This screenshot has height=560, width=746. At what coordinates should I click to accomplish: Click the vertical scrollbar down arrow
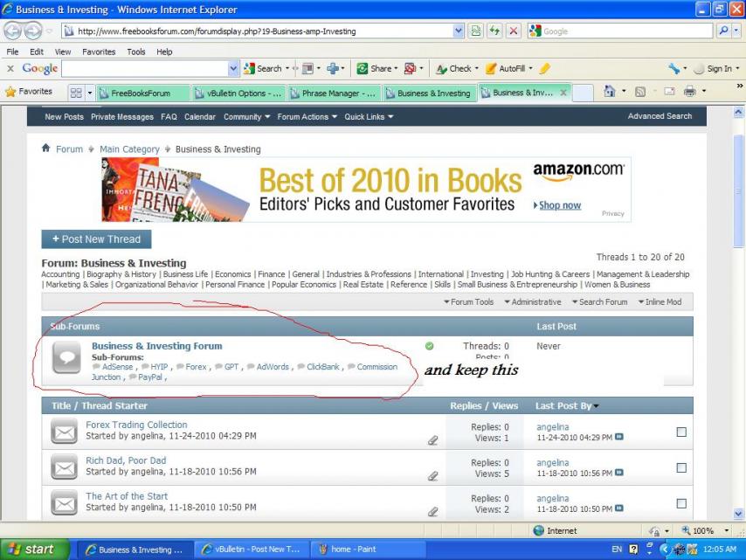pyautogui.click(x=738, y=514)
